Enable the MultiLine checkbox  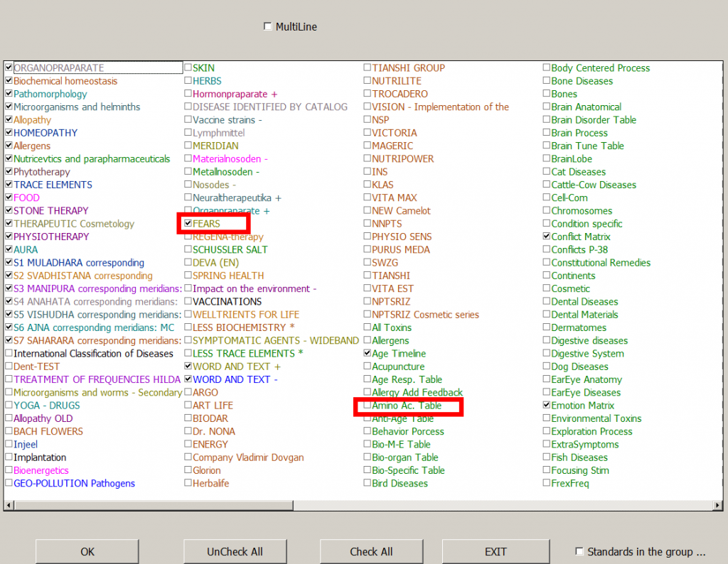(268, 26)
